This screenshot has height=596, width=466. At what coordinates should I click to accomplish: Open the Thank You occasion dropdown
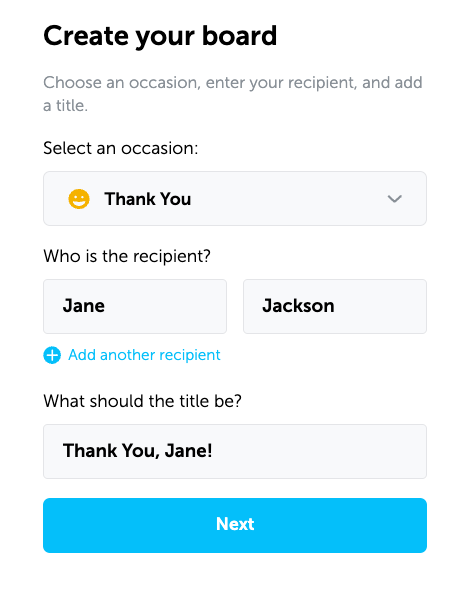[235, 198]
